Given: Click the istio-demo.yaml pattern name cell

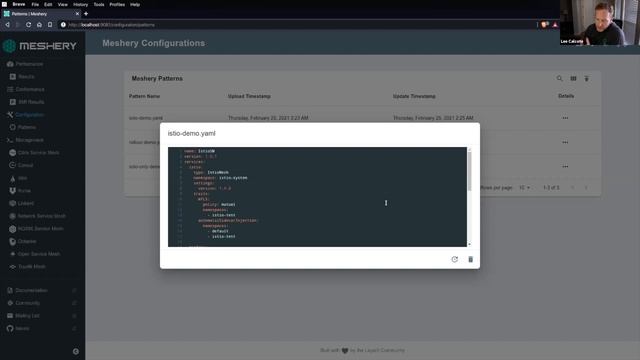Looking at the screenshot, I should pyautogui.click(x=146, y=118).
